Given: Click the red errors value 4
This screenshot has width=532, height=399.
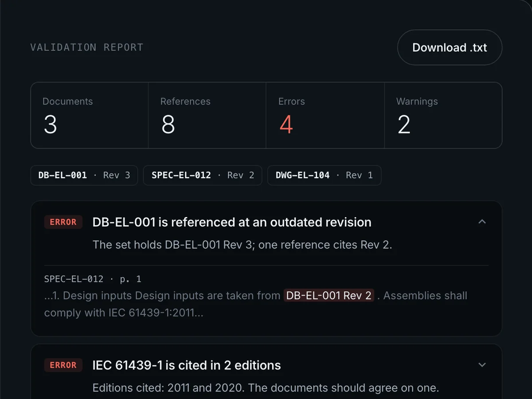Looking at the screenshot, I should (x=286, y=125).
